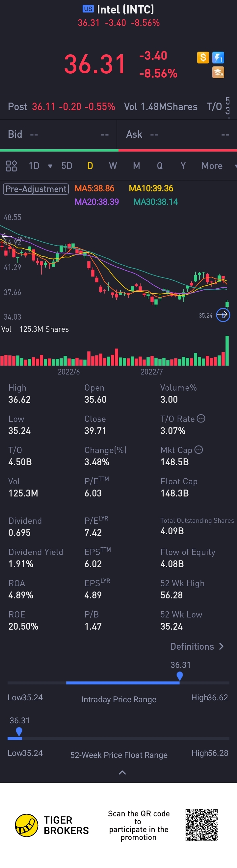Tap the T/O 4.50B value
The height and width of the screenshot is (868, 237).
click(20, 462)
